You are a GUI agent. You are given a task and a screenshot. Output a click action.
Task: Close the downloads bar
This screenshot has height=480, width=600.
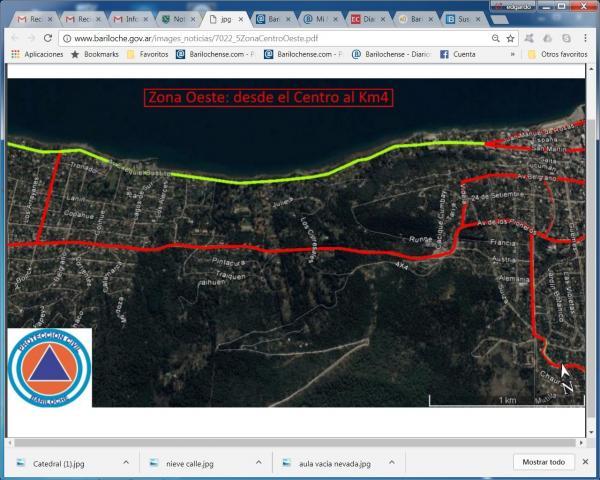tap(585, 462)
